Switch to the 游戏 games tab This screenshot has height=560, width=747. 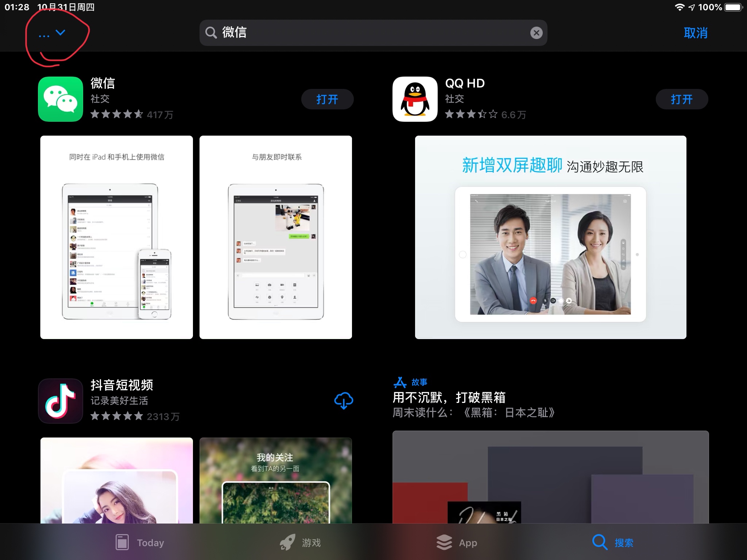coord(301,542)
